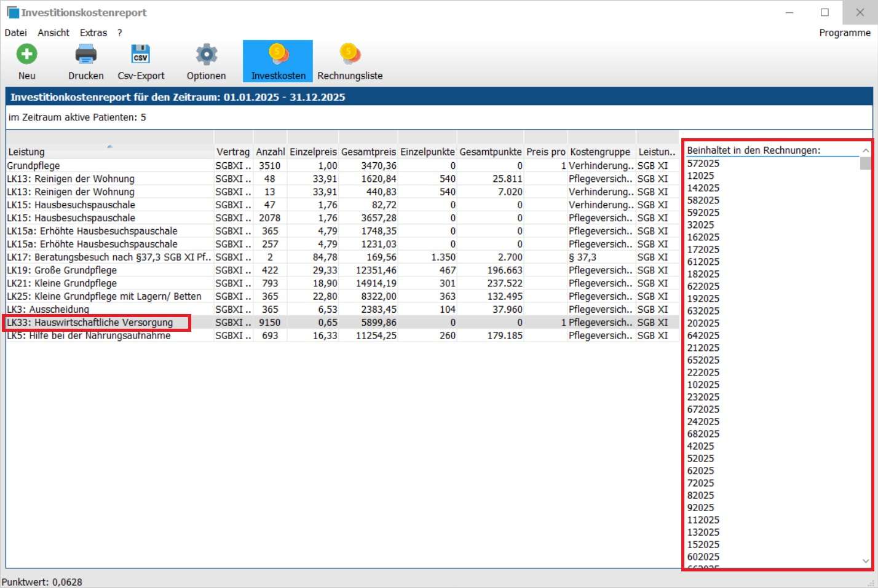Switch to the Rechnungsliste view icon

tap(349, 54)
